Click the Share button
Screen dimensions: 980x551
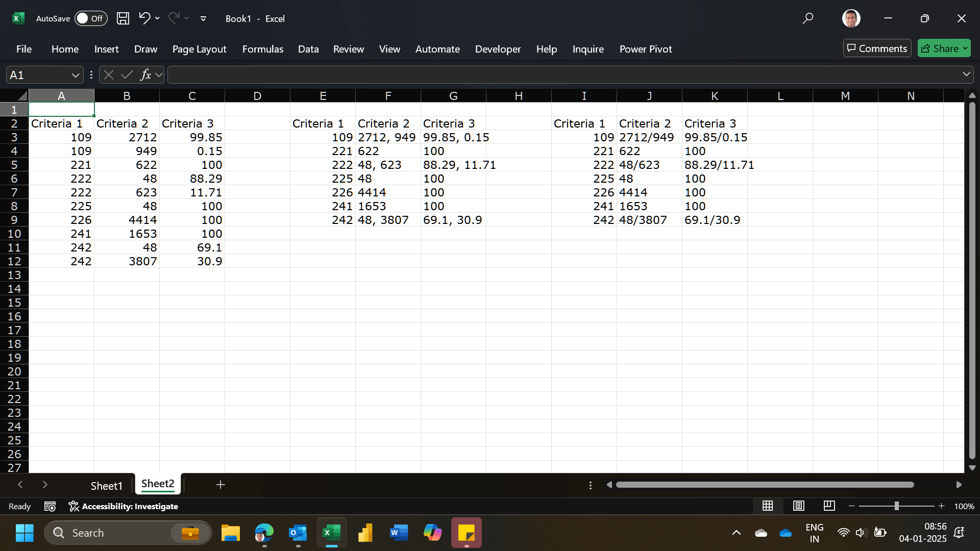click(944, 48)
